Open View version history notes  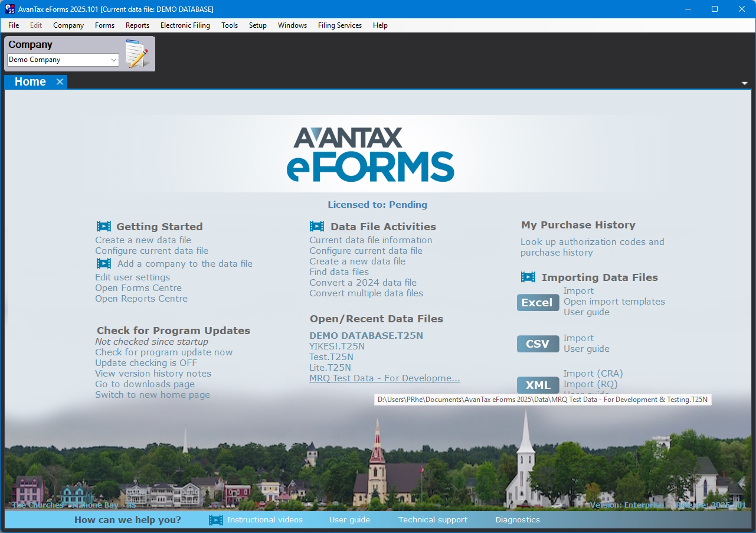click(x=153, y=374)
